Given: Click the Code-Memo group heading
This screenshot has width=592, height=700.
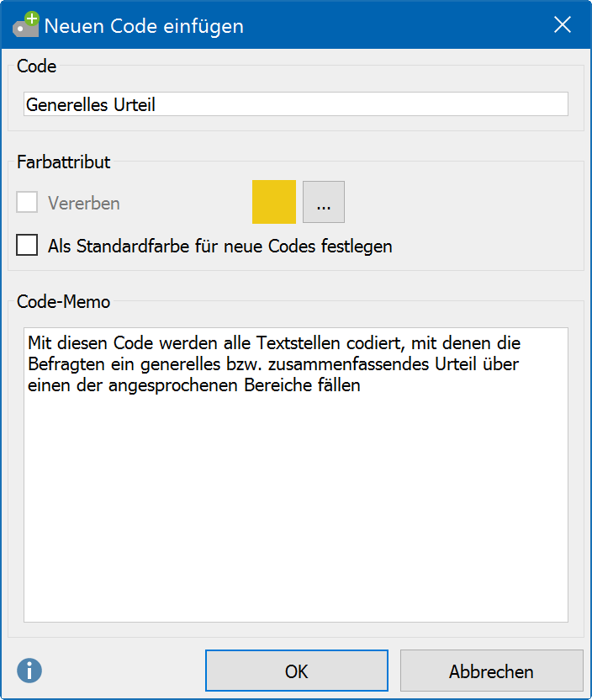Looking at the screenshot, I should [x=63, y=302].
